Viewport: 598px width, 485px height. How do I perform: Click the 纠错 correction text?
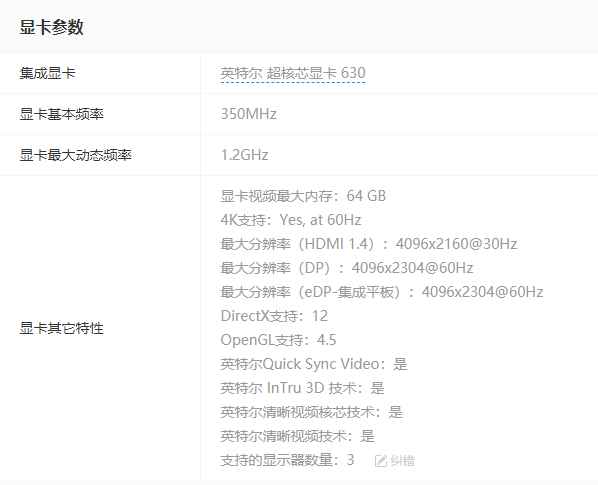pyautogui.click(x=402, y=461)
